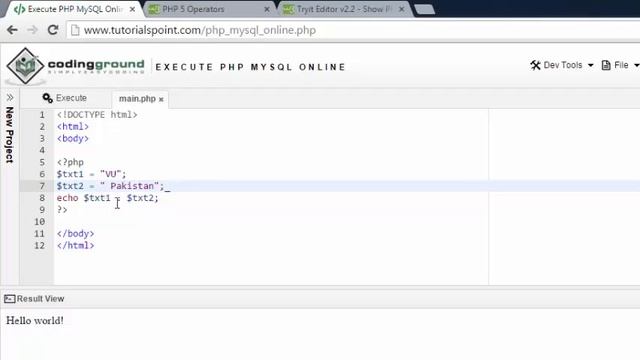Switch to Execute PHP MySQL Online tab
This screenshot has width=640, height=360.
[x=73, y=9]
